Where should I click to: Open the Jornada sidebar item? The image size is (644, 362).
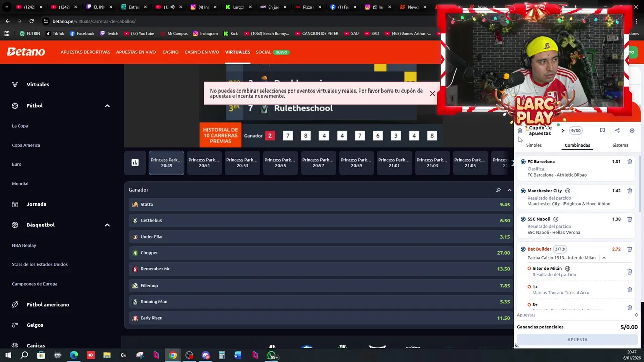coord(36,204)
